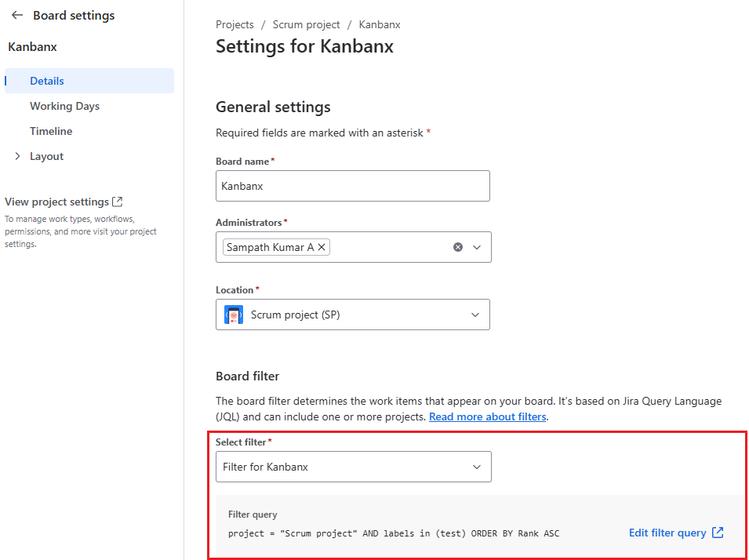749x560 pixels.
Task: Click the Edit filter query link
Action: point(667,533)
